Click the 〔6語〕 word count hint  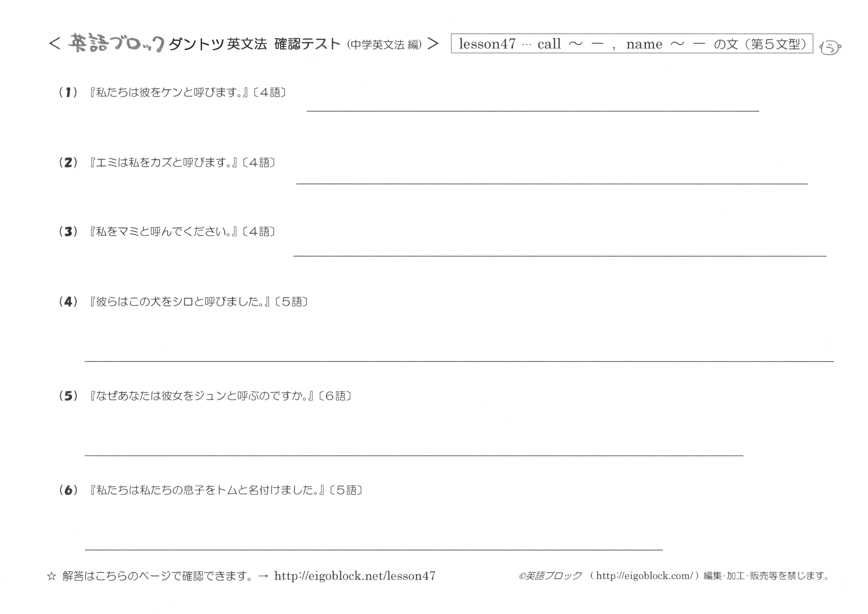tap(335, 396)
